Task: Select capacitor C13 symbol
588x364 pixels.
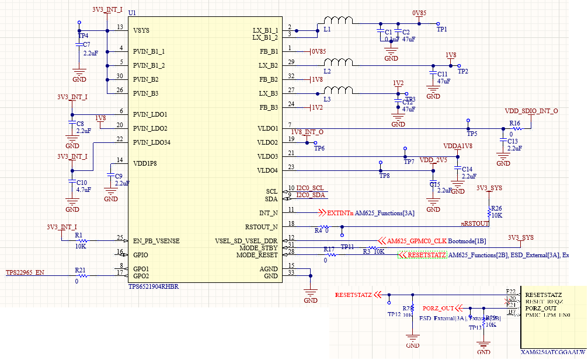Action: 503,139
